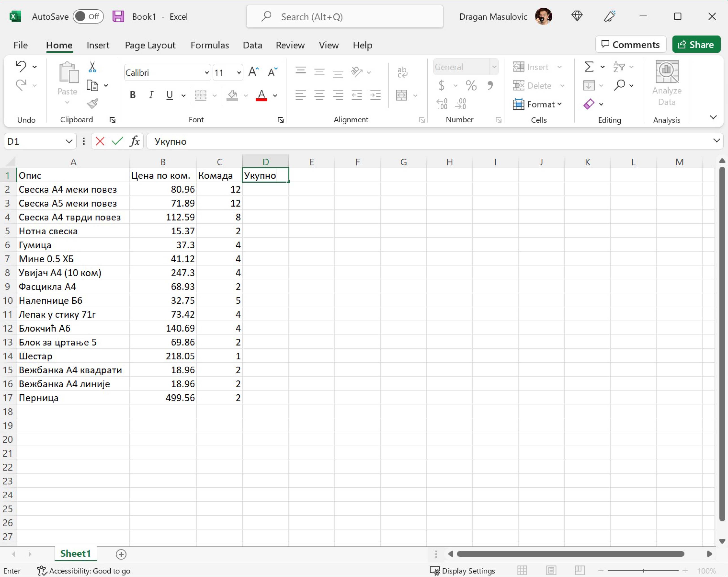Toggle italic formatting
This screenshot has height=577, width=728.
tap(151, 95)
